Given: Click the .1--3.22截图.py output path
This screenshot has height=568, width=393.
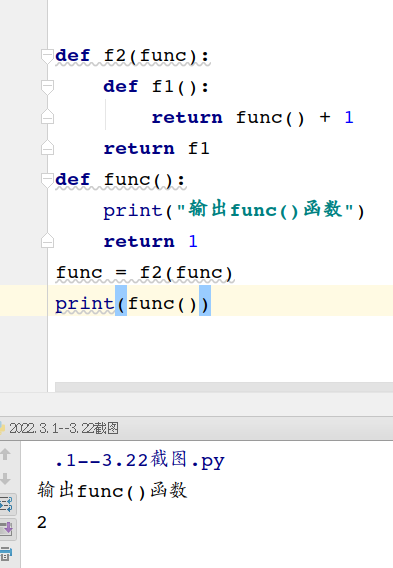Looking at the screenshot, I should [140, 460].
